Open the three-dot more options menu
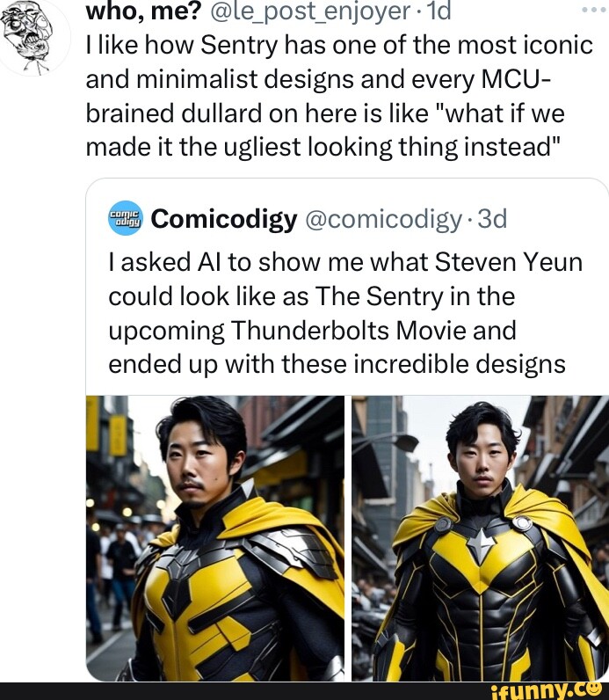 (x=595, y=10)
